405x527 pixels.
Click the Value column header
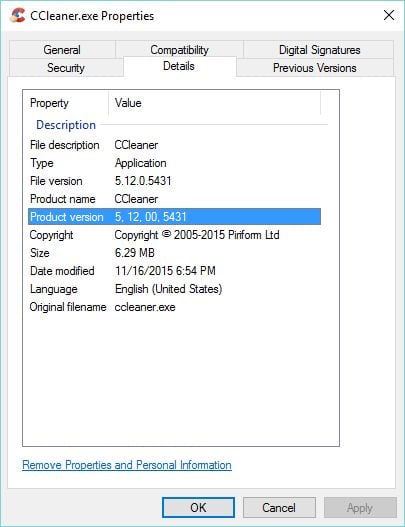click(x=215, y=103)
